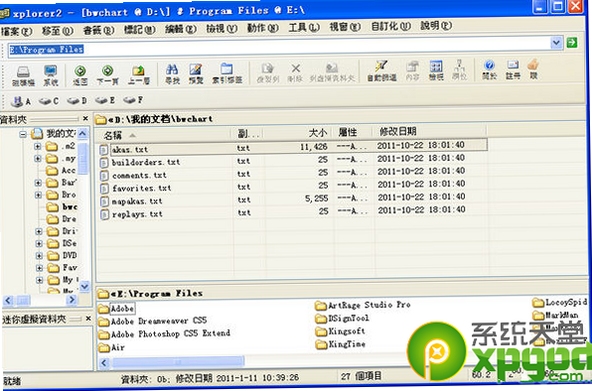The height and width of the screenshot is (391, 592).
Task: Go back with the 返回 button
Action: coord(80,75)
